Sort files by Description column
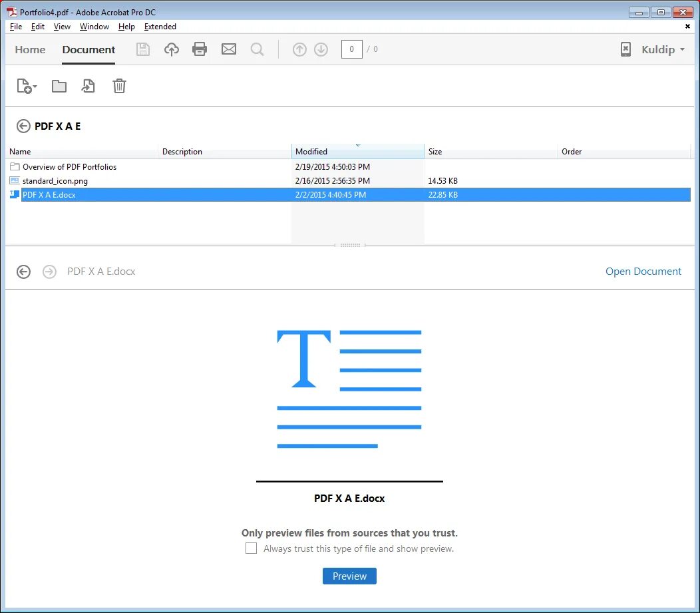Image resolution: width=700 pixels, height=613 pixels. 225,151
